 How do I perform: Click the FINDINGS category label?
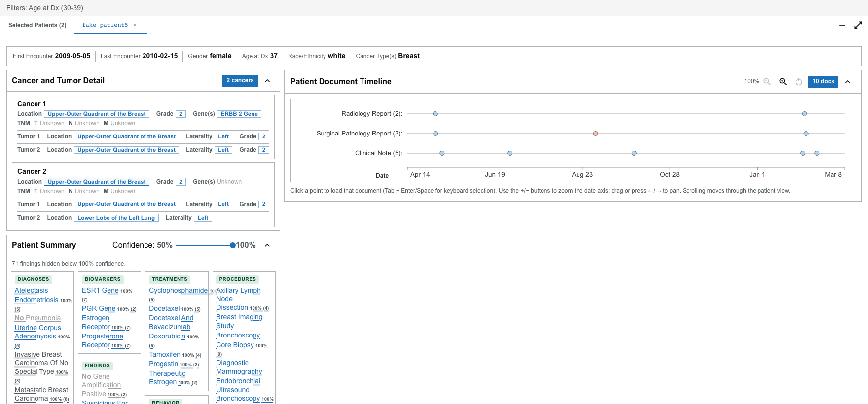pyautogui.click(x=97, y=366)
